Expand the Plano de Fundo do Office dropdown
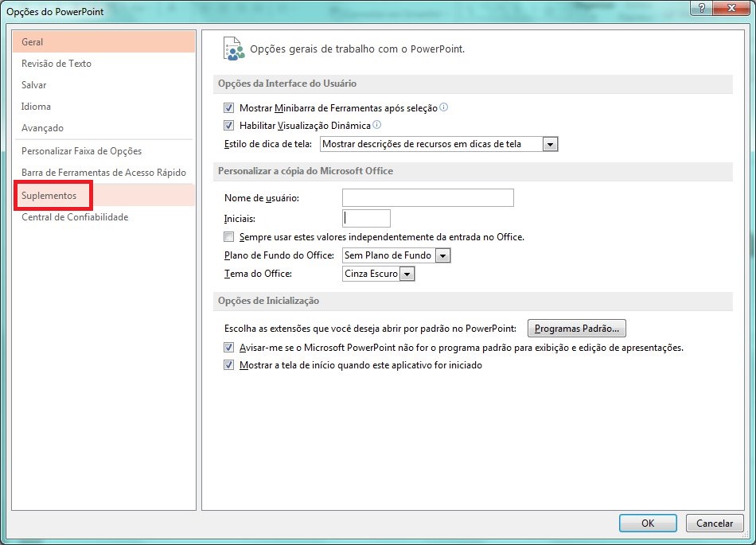This screenshot has width=756, height=545. (x=442, y=255)
